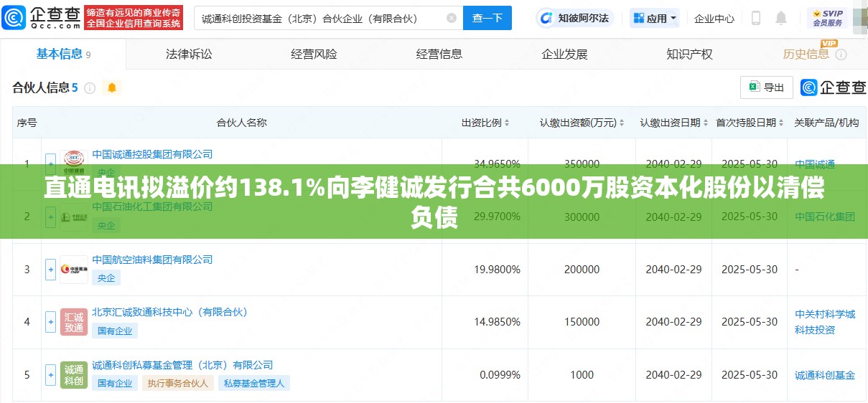Select the 200000 capital amount cell
The width and height of the screenshot is (868, 403).
[x=582, y=270]
